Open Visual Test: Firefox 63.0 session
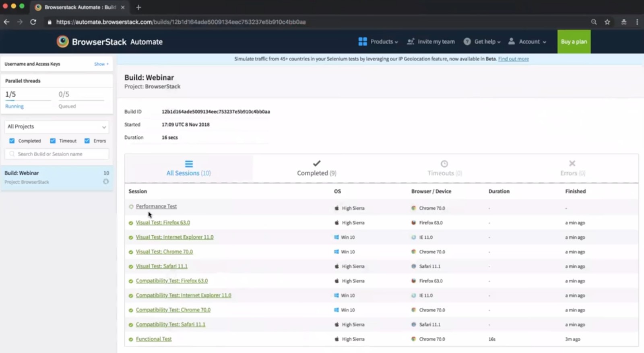Screen dimensions: 644x353 coord(163,222)
